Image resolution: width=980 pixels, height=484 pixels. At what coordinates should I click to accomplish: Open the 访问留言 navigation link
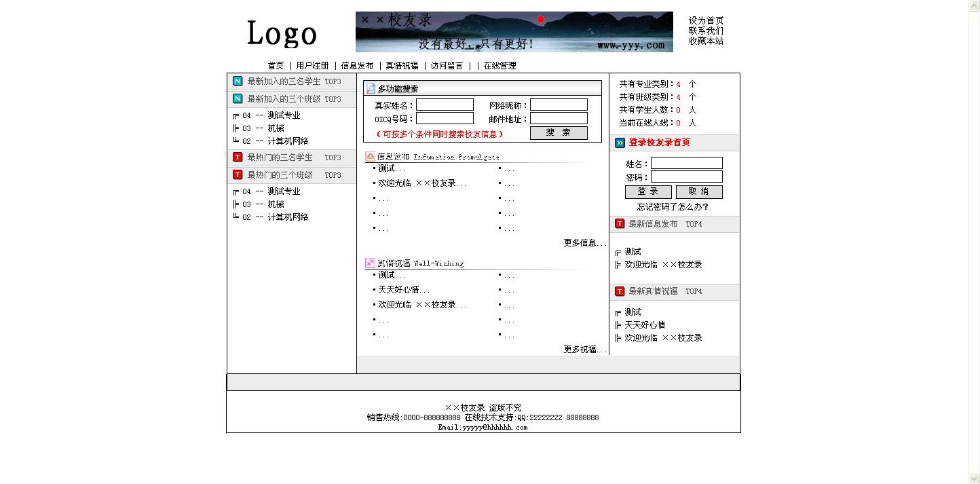coord(447,66)
